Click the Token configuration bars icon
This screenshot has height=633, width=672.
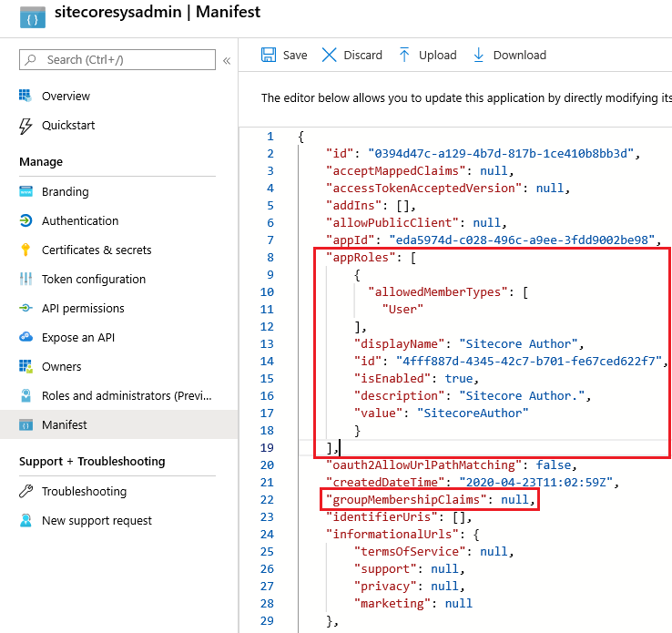25,279
